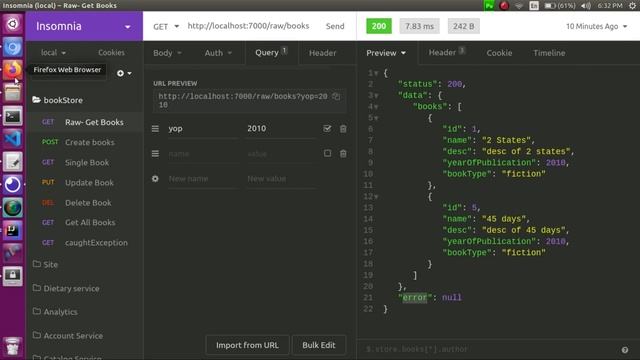Image resolution: width=640 pixels, height=360 pixels.
Task: Switch to the response Header tab
Action: 447,53
